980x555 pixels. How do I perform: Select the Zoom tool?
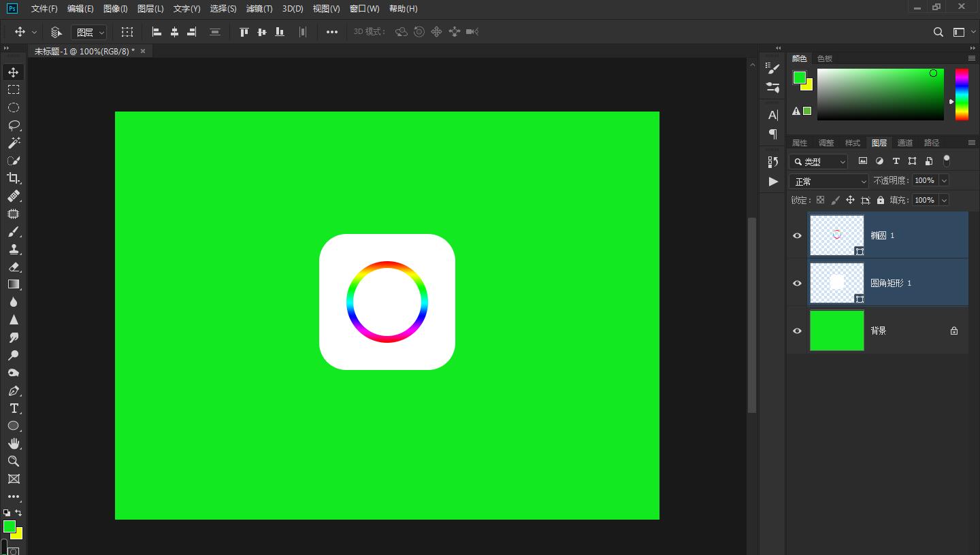(x=13, y=461)
